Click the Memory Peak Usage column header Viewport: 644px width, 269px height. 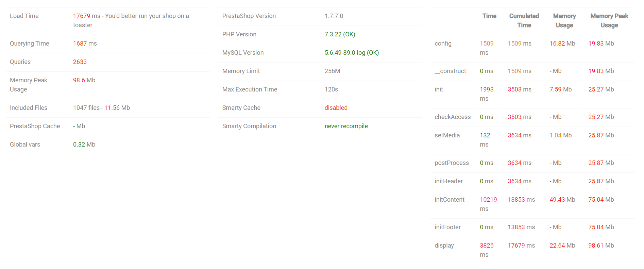[x=609, y=20]
